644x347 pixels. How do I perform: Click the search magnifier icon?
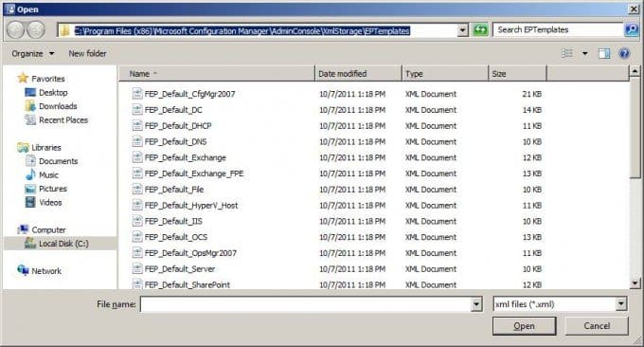click(x=632, y=29)
